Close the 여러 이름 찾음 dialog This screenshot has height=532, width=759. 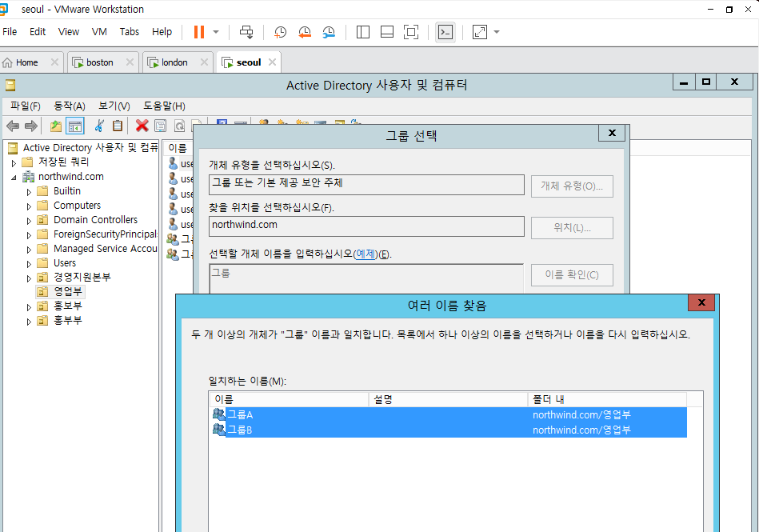pyautogui.click(x=701, y=302)
